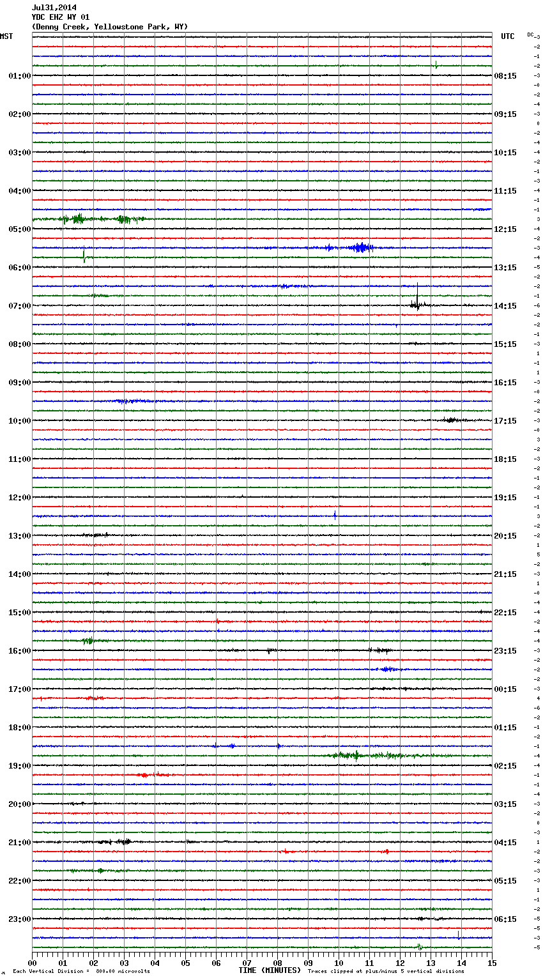Click the 16:15 UTC time label
Screen dimensions: 543x980
point(505,383)
